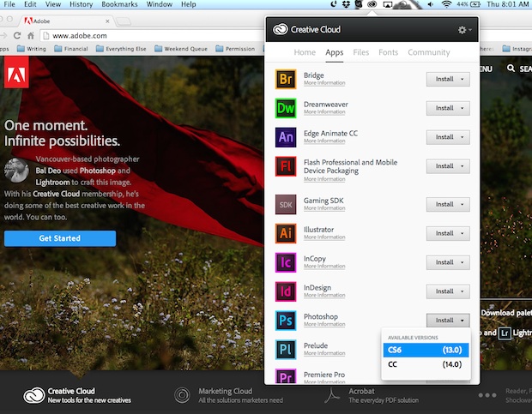Expand Edge Animate CC install dropdown arrow
Screen dimensions: 532x414
point(462,137)
